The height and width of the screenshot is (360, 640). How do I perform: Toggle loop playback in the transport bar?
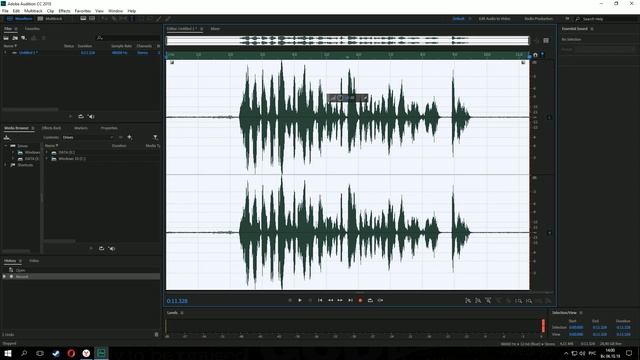370,300
